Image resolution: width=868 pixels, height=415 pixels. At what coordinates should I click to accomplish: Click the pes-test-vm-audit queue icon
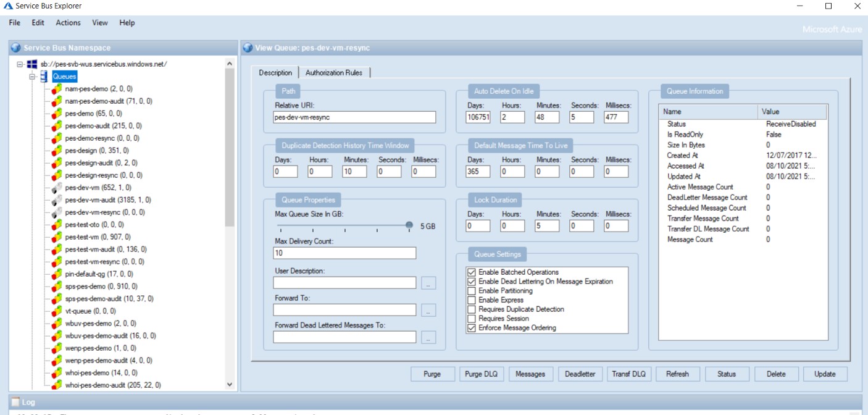point(56,249)
